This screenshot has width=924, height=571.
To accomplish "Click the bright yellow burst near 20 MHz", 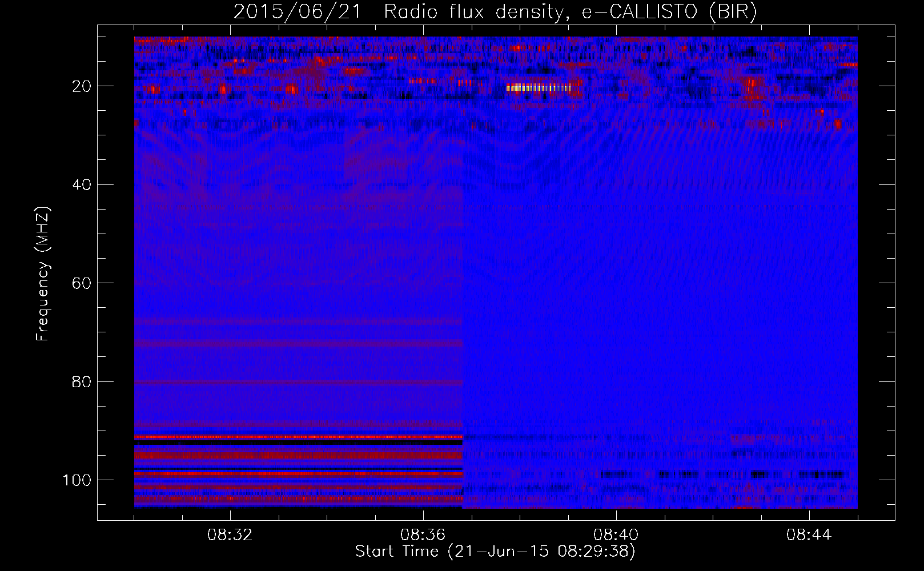I will pos(539,88).
